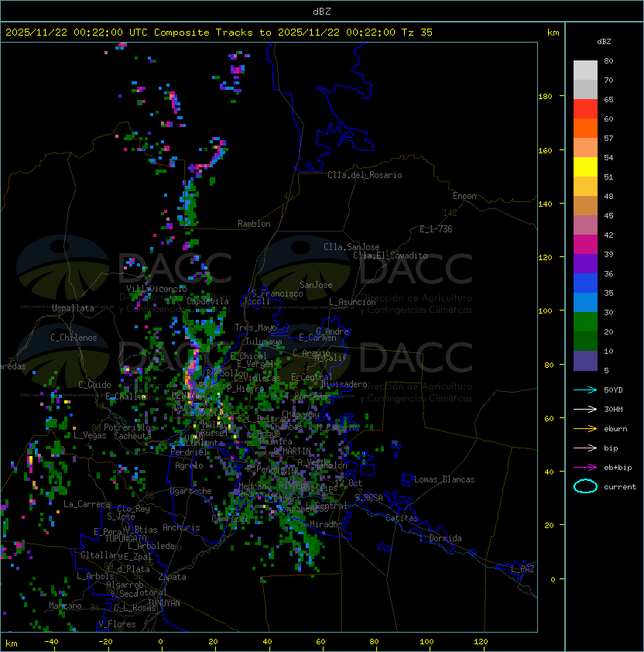This screenshot has width=644, height=652.
Task: Click the yellow eburn arrow legend icon
Action: [585, 429]
